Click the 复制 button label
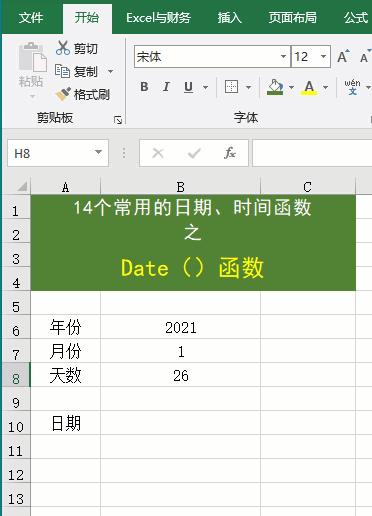This screenshot has height=516, width=372. coord(86,71)
